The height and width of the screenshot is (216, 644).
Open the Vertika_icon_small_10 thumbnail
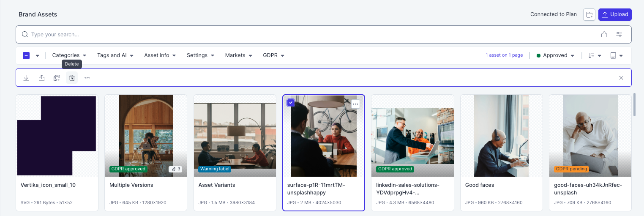click(x=57, y=135)
